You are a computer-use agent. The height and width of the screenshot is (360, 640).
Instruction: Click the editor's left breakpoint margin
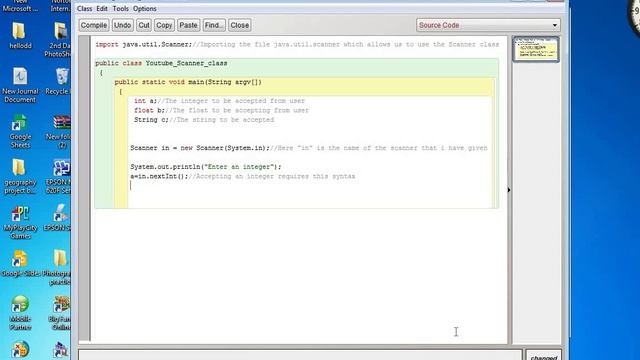pos(84,188)
